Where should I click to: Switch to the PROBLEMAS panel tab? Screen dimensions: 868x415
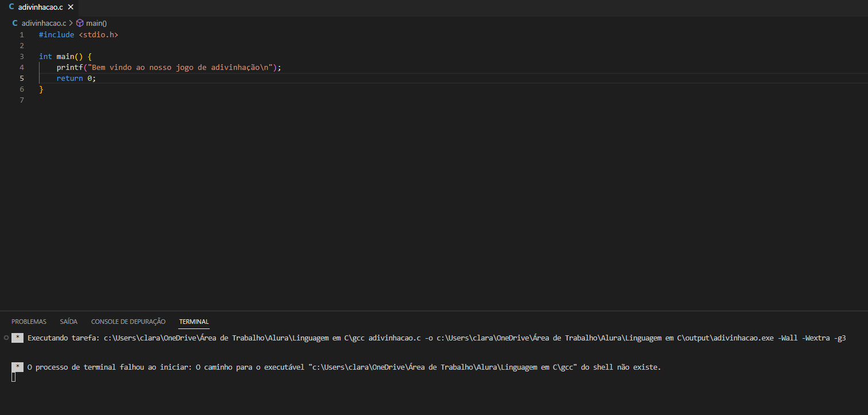coord(29,322)
